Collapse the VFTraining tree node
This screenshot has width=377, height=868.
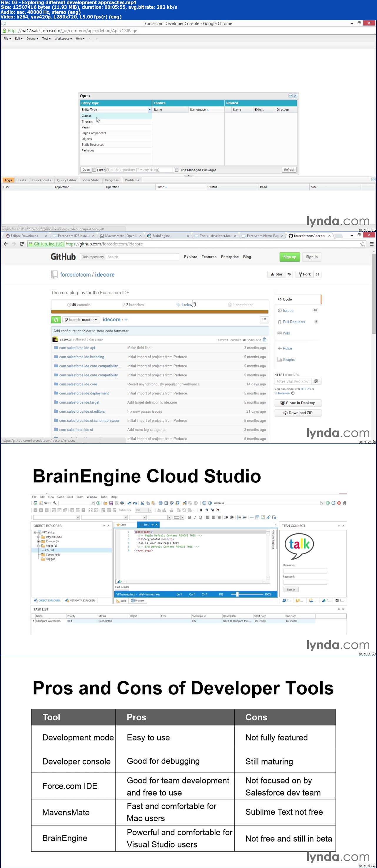(35, 532)
